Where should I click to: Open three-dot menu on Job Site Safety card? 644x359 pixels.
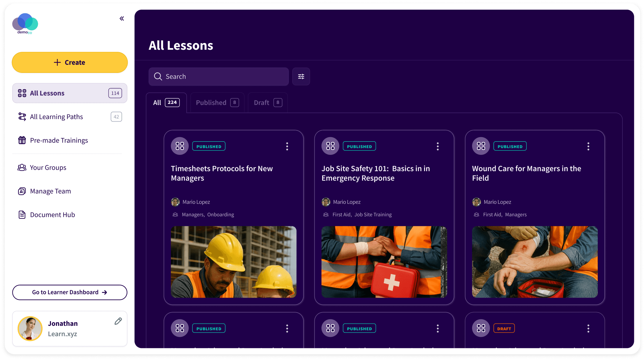437,146
